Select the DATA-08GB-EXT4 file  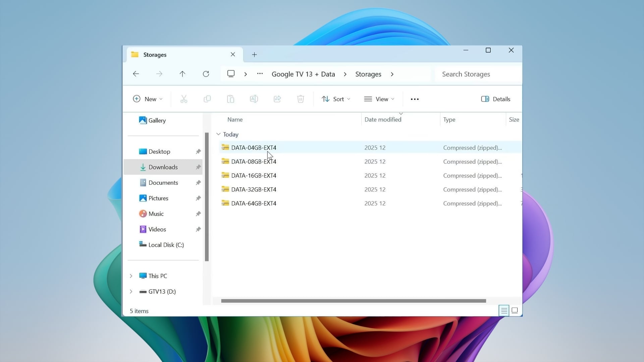pos(371,162)
